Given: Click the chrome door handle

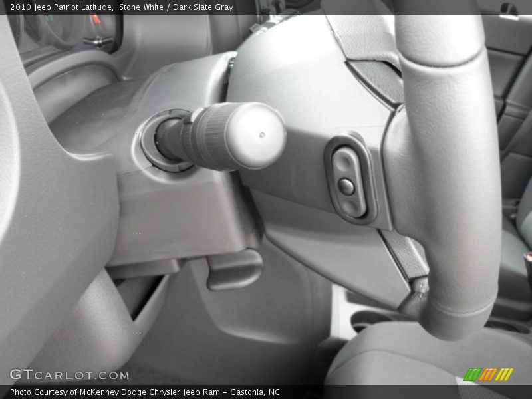Looking at the screenshot, I should [x=509, y=10].
